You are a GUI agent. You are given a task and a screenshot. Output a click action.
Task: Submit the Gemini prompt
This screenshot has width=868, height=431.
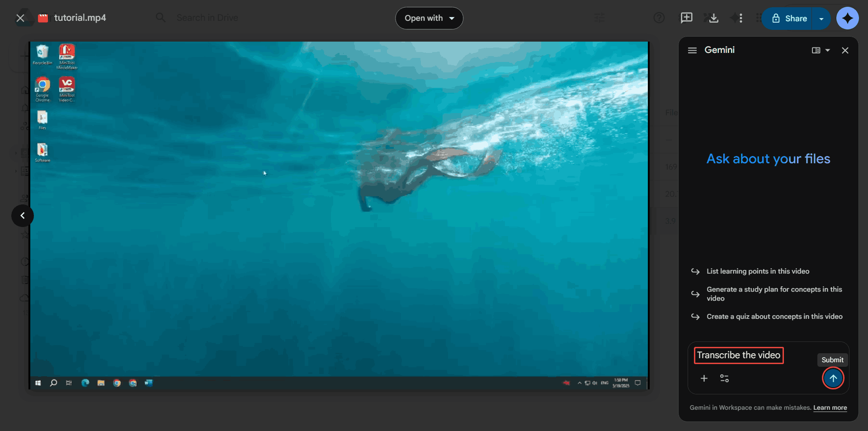(x=833, y=379)
